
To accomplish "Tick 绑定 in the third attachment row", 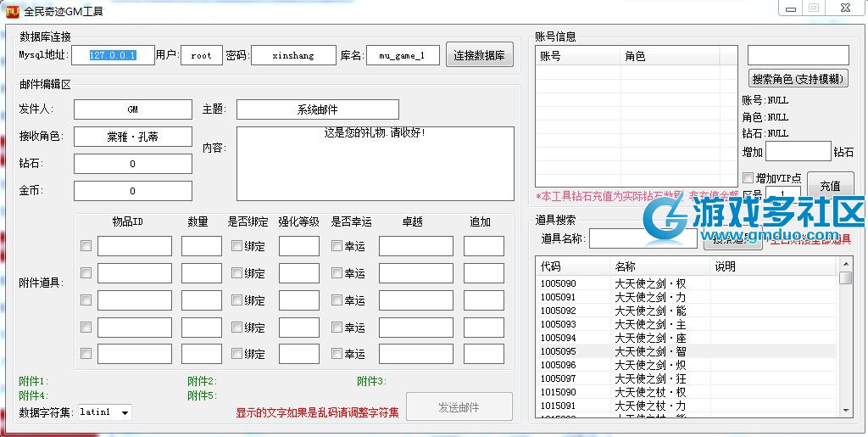I will click(237, 300).
